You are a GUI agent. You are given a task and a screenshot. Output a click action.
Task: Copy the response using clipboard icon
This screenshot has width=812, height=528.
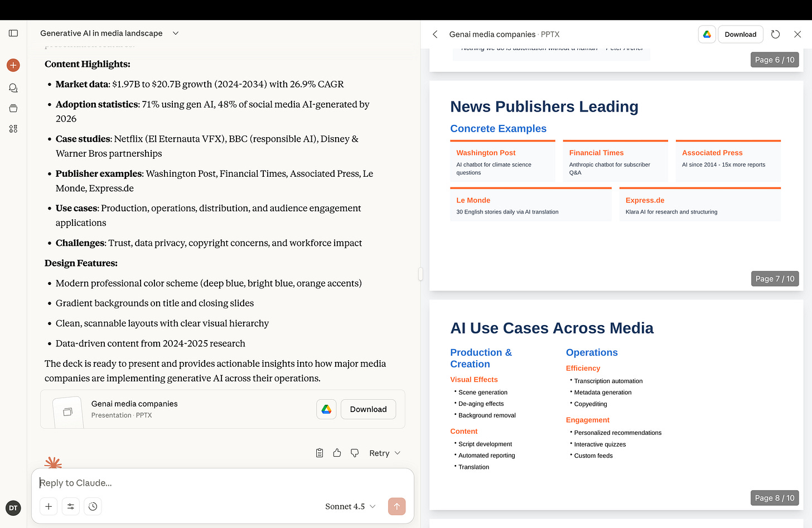tap(320, 453)
